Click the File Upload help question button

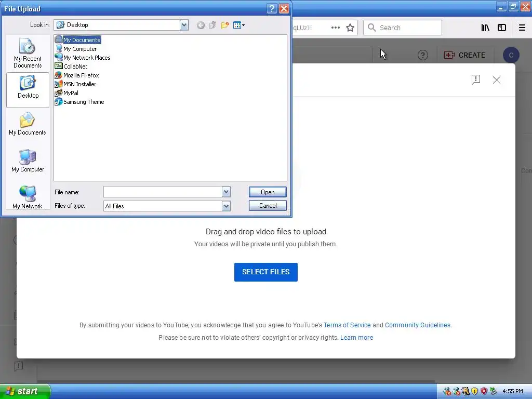click(272, 8)
